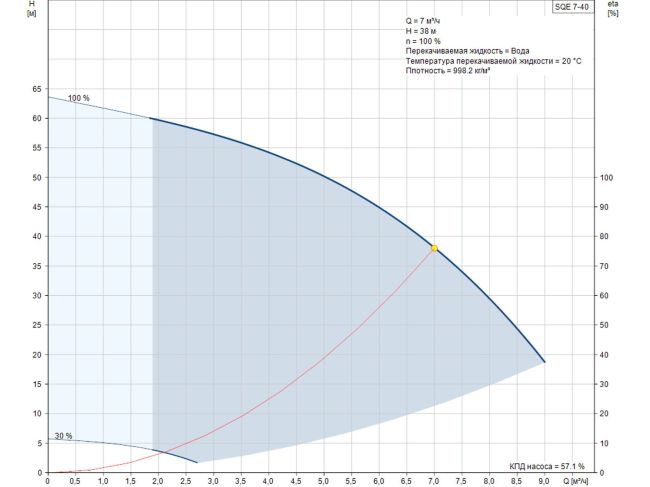Select the "n = 100 %" info line
The image size is (650, 487).
coord(427,41)
